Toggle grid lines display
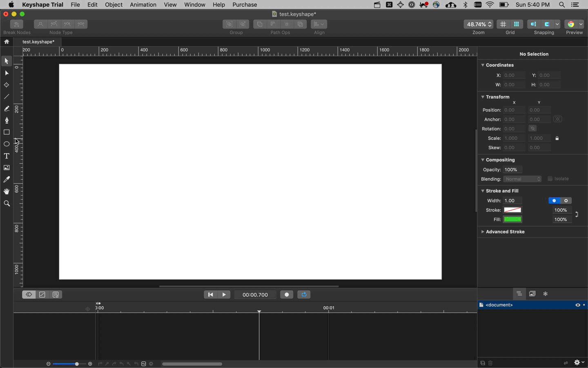588x368 pixels. click(503, 24)
